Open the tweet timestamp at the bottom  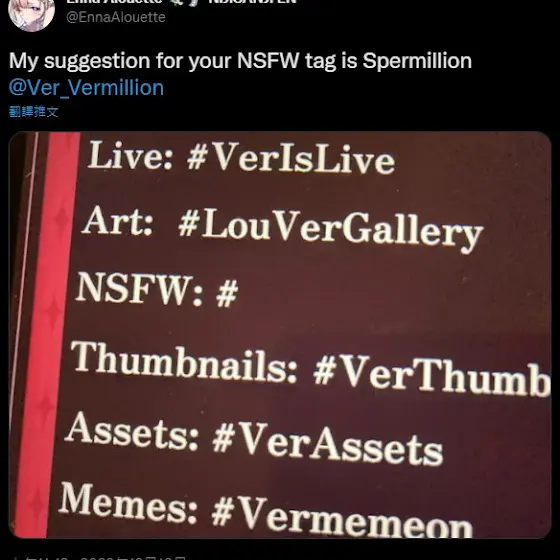coord(104,558)
